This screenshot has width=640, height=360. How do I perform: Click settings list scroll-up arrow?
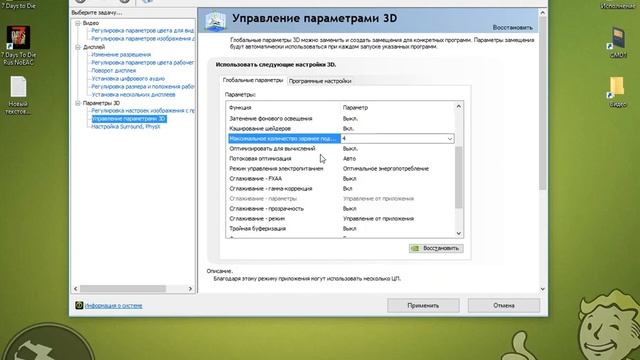coord(459,107)
